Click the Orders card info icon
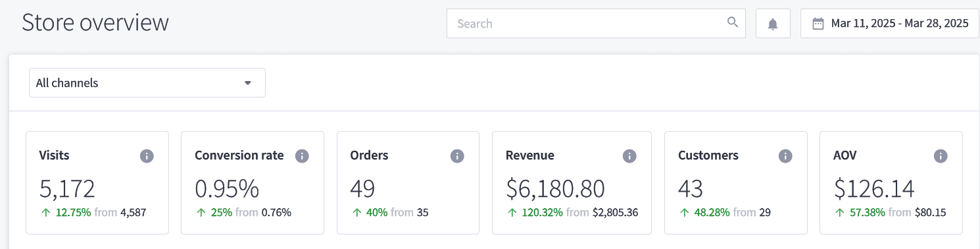The width and height of the screenshot is (980, 249). pos(457,156)
